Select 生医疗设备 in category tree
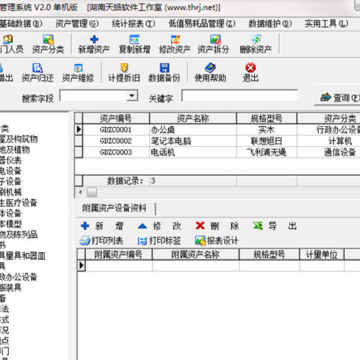360x360 pixels. (x=19, y=203)
